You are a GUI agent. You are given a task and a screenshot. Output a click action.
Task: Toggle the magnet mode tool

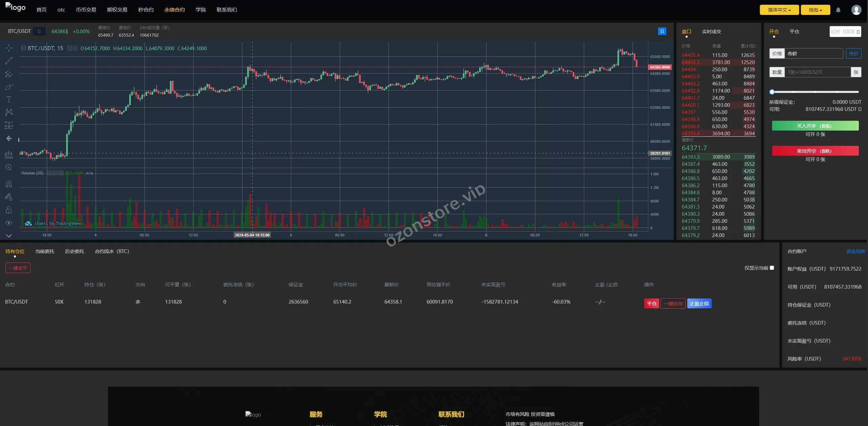pyautogui.click(x=9, y=184)
